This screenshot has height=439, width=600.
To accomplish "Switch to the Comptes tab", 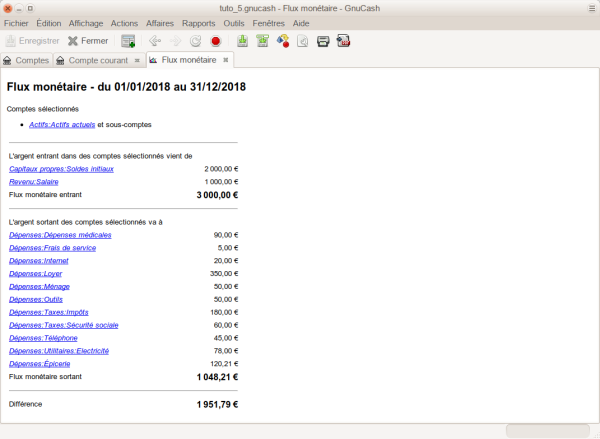I will point(26,61).
